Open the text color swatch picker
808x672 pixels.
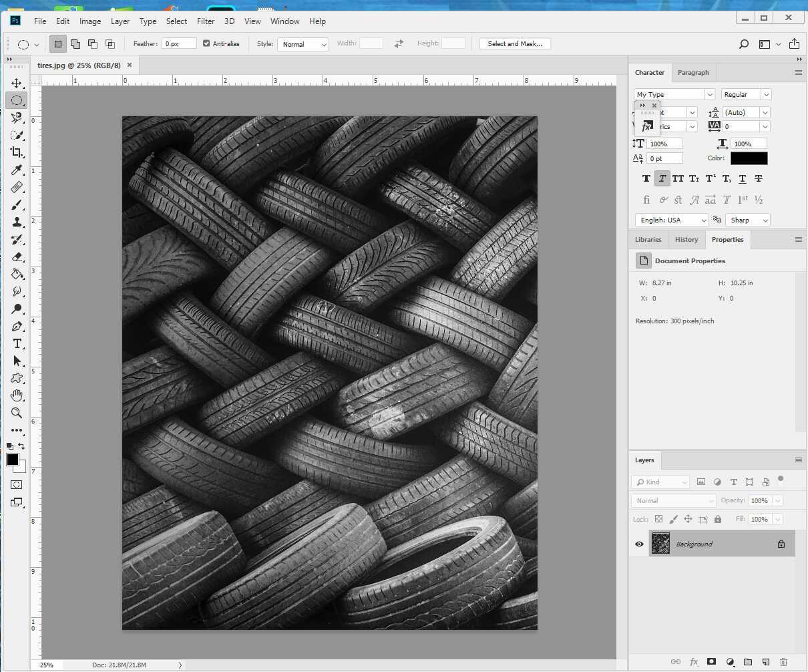point(749,158)
